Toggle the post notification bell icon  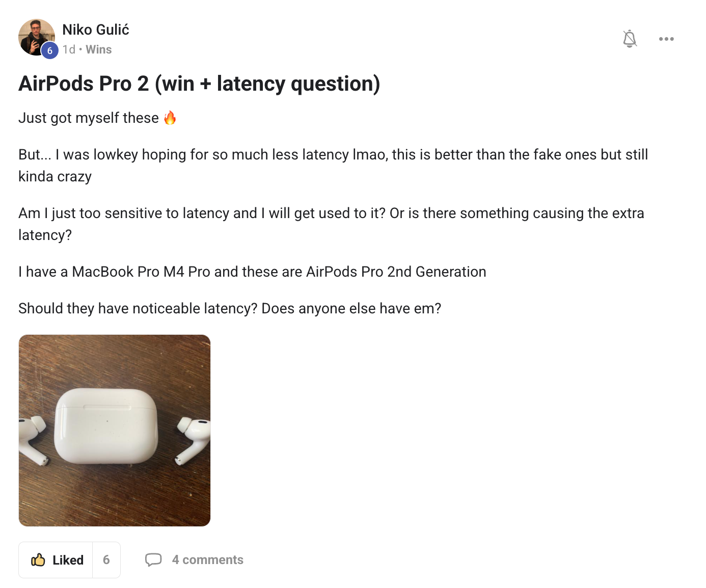630,39
